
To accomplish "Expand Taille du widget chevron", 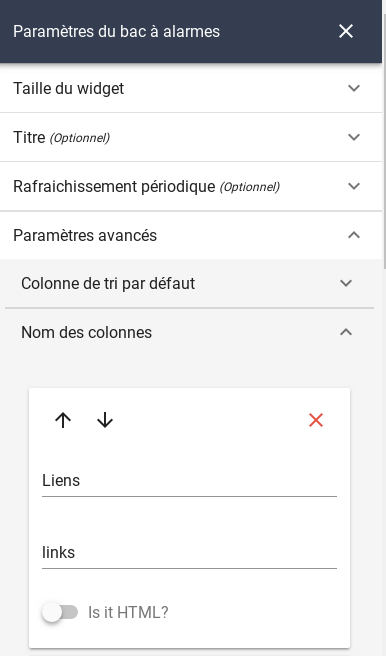I will pos(354,88).
